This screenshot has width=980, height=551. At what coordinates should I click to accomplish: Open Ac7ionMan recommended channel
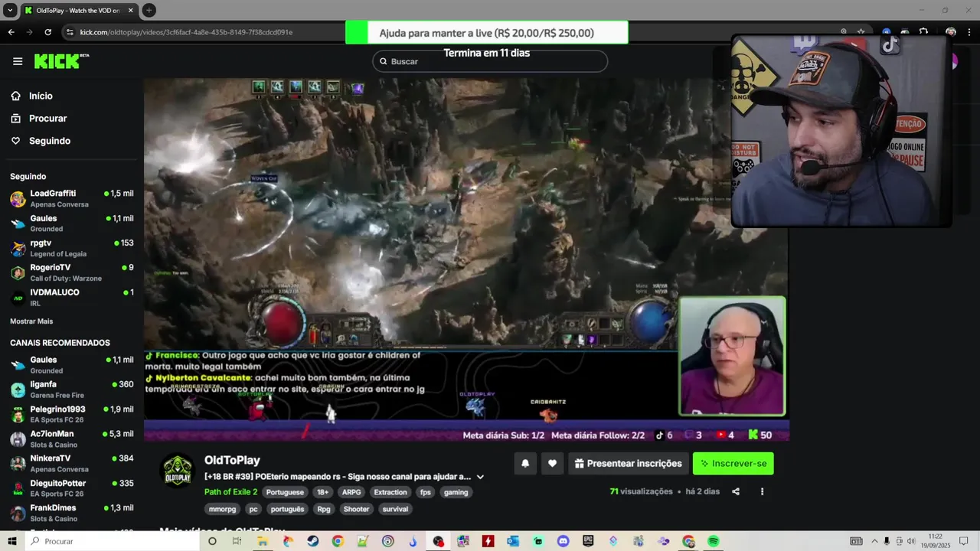[72, 439]
